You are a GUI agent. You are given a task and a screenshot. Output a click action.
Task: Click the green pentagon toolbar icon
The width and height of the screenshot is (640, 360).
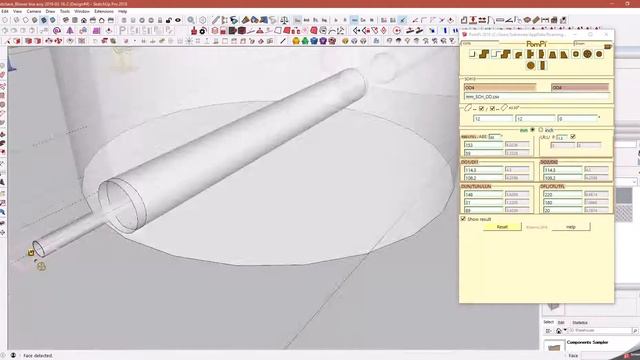[x=305, y=41]
